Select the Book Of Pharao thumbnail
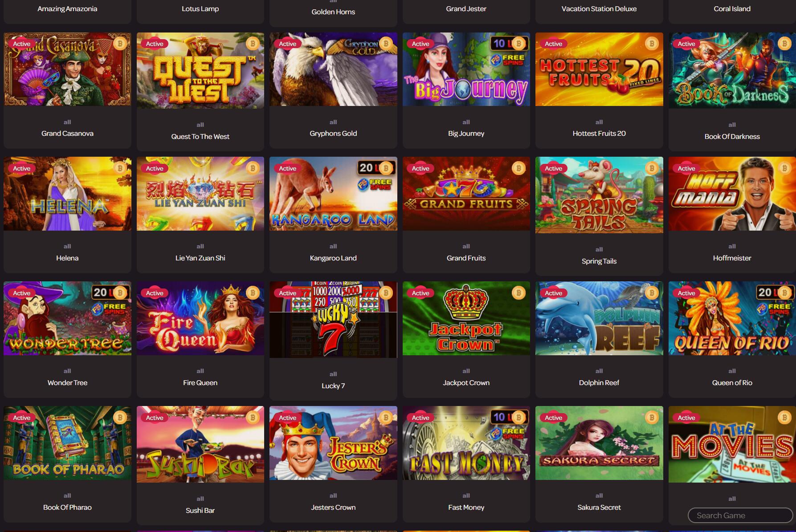Screen dimensions: 796x532 point(67,443)
